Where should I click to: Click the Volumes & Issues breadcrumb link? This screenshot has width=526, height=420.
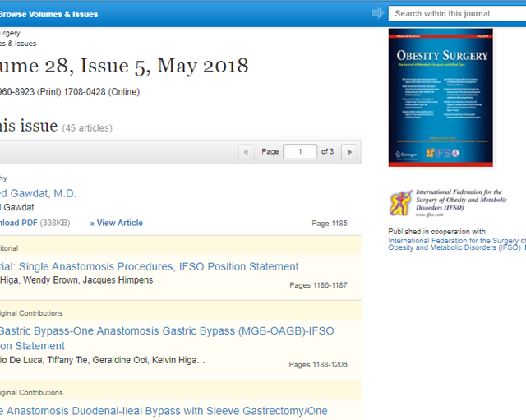point(18,44)
